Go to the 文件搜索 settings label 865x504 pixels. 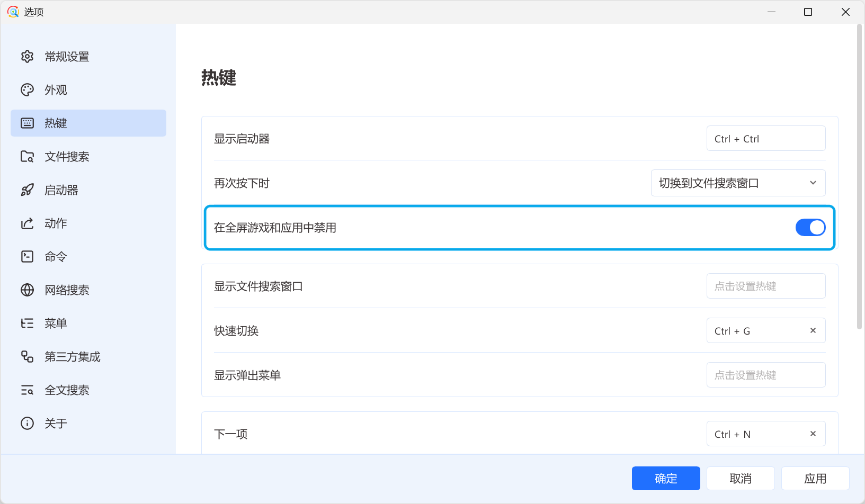67,157
